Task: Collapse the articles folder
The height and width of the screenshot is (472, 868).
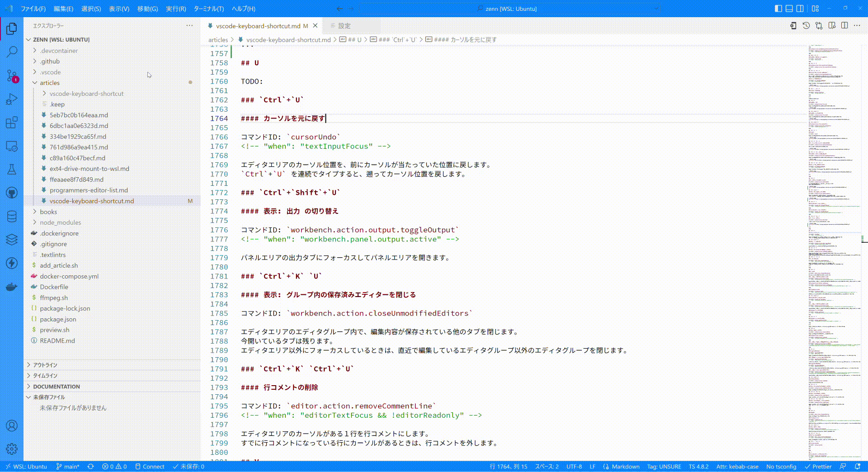Action: click(x=112, y=83)
